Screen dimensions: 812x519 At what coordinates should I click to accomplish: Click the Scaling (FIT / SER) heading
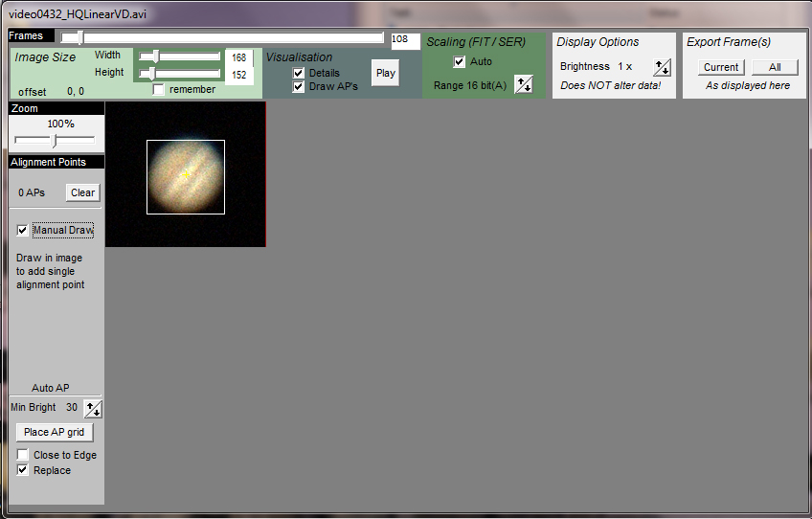click(x=476, y=42)
